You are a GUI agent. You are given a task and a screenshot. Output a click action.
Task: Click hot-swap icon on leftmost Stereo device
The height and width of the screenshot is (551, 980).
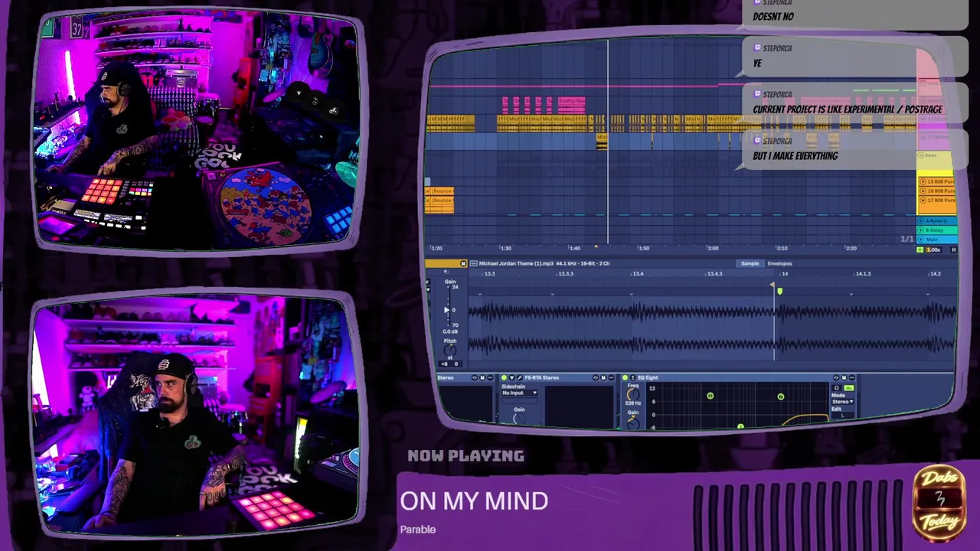pyautogui.click(x=475, y=377)
